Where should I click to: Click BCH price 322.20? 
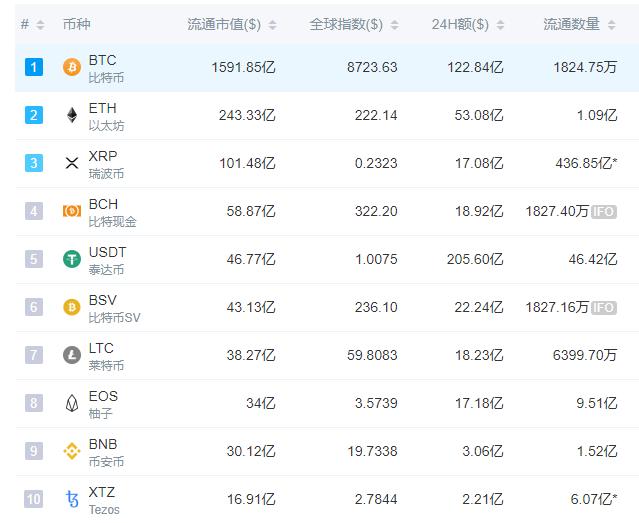[x=376, y=211]
